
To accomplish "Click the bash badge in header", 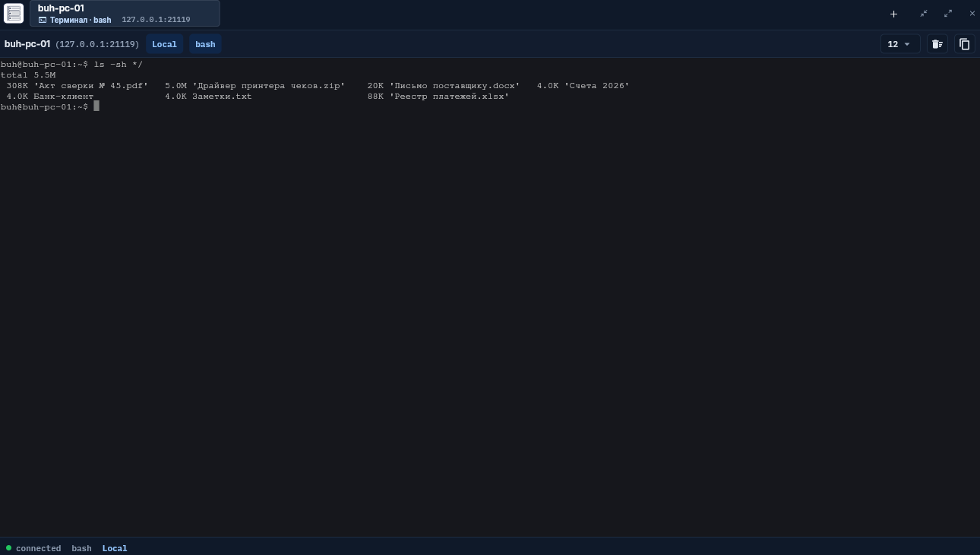I will click(x=205, y=44).
